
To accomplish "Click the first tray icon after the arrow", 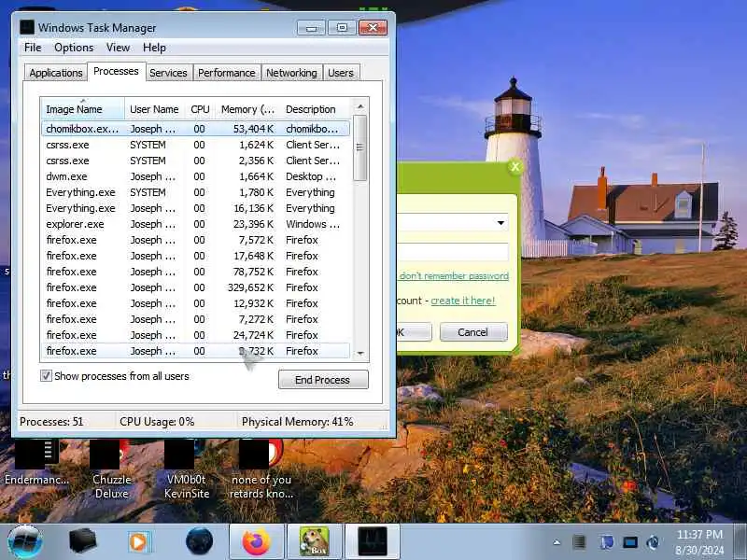I will pyautogui.click(x=579, y=542).
